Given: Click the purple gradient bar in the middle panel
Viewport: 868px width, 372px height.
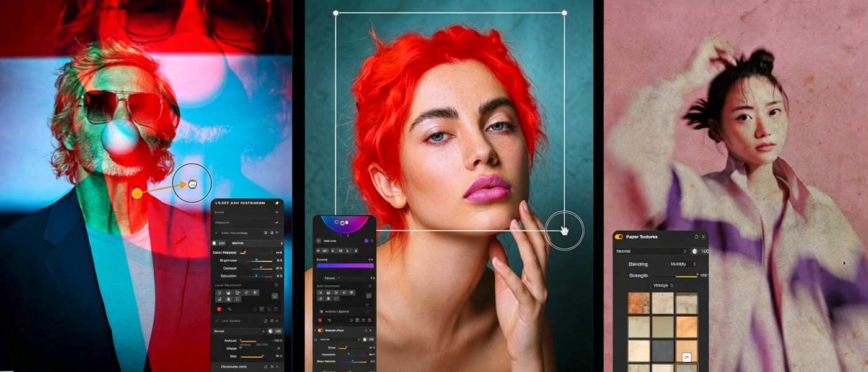Looking at the screenshot, I should (345, 265).
